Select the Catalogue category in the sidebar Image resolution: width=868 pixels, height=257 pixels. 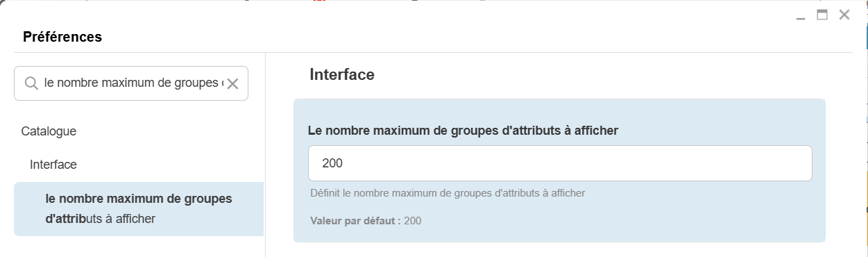click(x=49, y=131)
